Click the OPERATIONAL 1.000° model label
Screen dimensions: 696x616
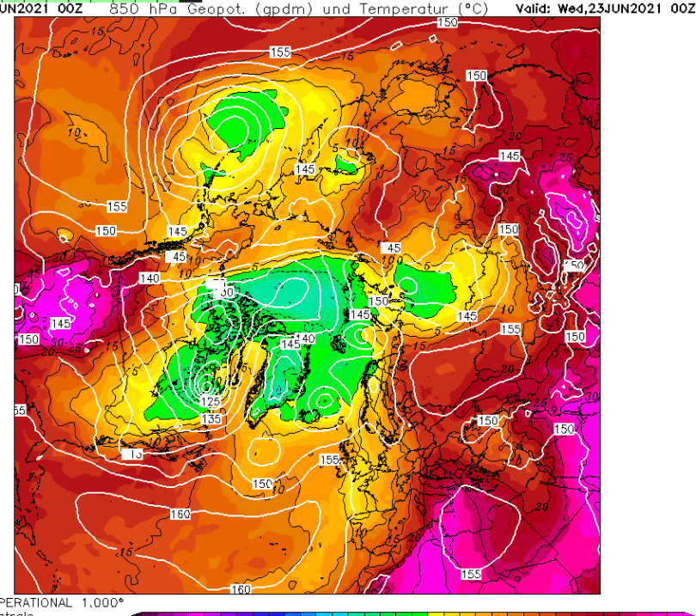[x=61, y=603]
